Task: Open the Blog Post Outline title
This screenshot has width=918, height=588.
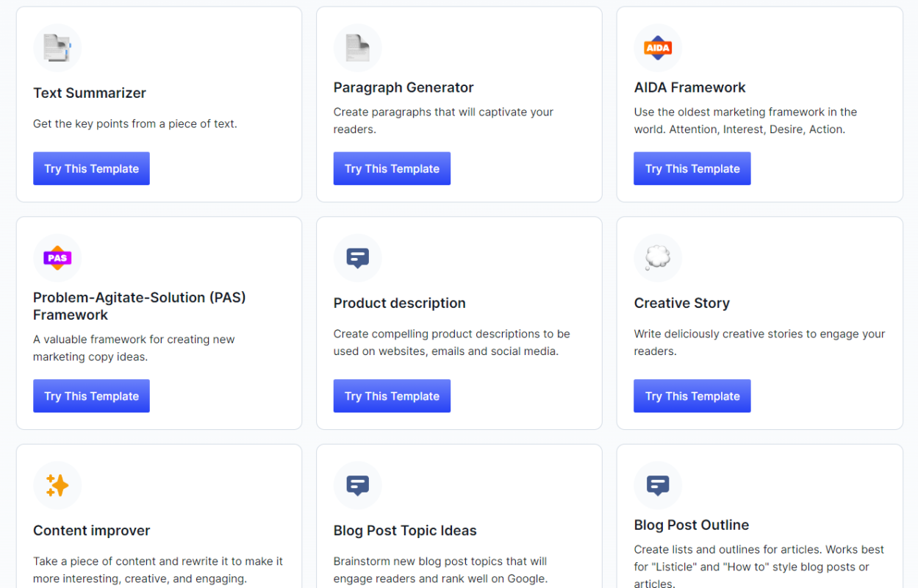Action: [x=692, y=525]
